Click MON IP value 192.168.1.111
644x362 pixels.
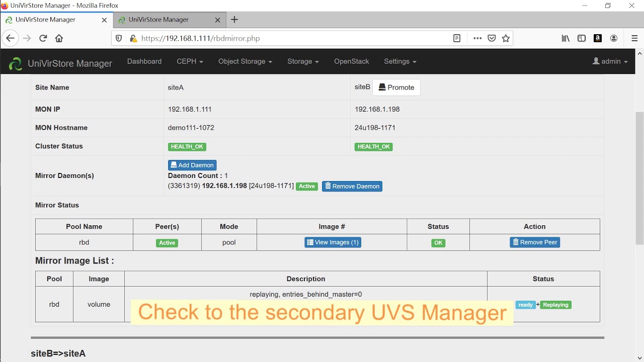point(190,109)
